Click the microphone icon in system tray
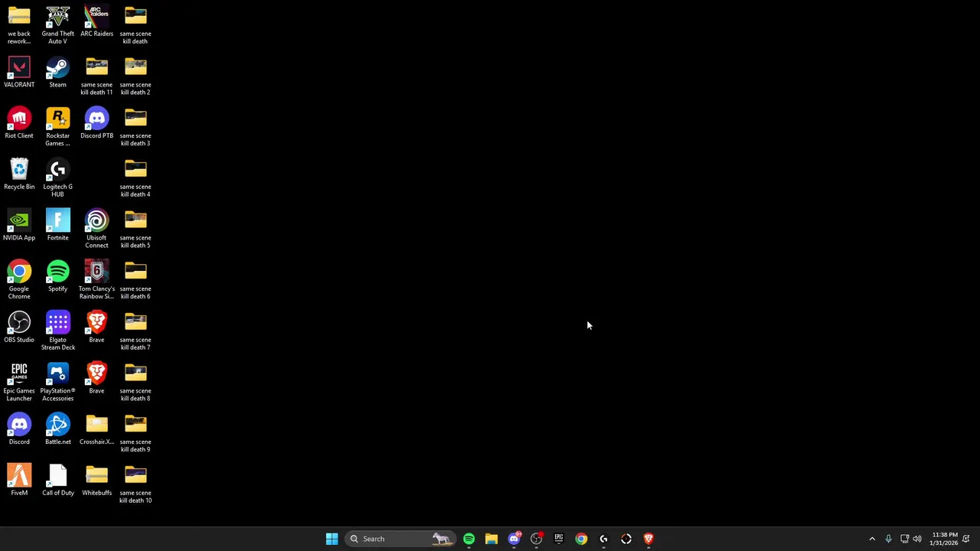Viewport: 980px width, 551px height. click(x=888, y=539)
